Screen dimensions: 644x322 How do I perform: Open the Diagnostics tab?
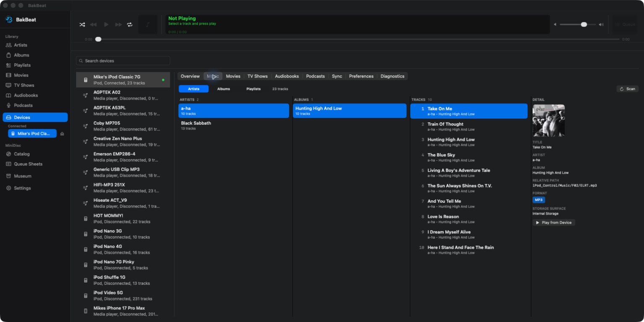pos(393,76)
